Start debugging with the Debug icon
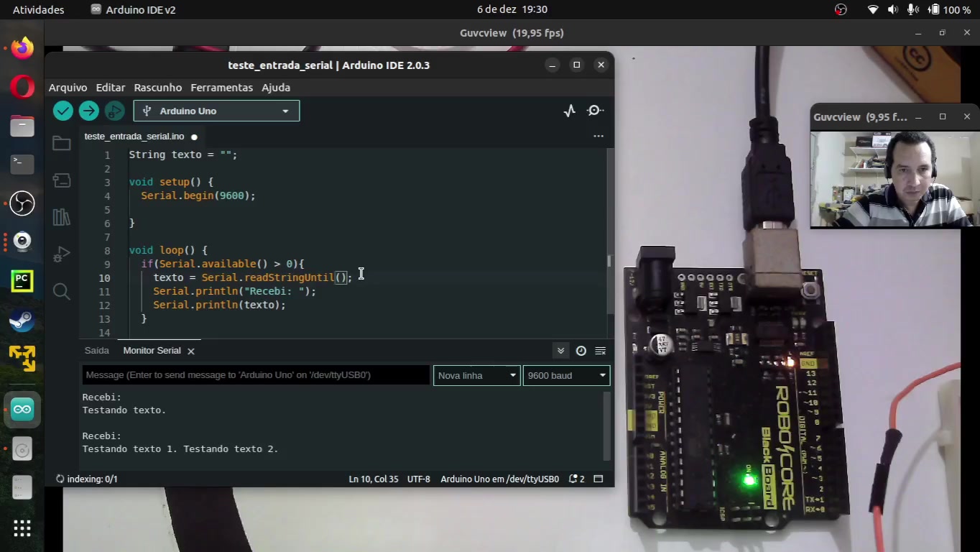Screen dimensions: 980x552 click(114, 111)
